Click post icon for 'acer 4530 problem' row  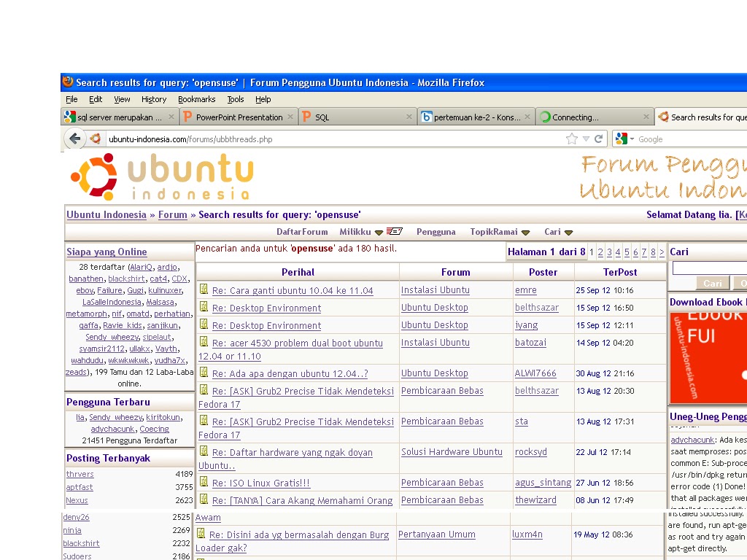(204, 341)
